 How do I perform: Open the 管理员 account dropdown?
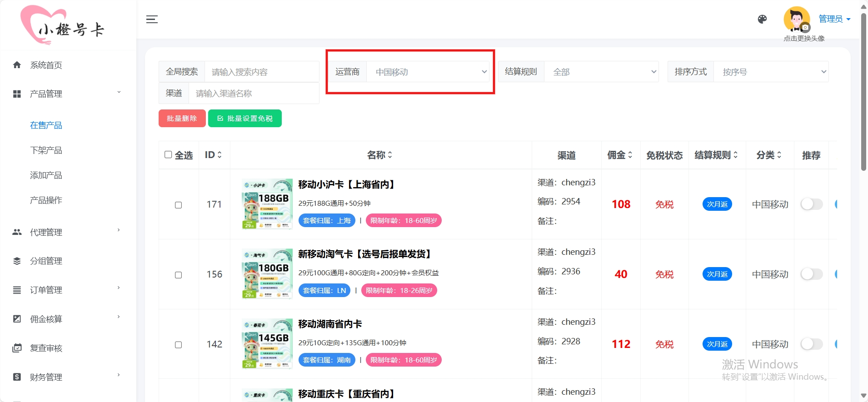click(x=834, y=19)
